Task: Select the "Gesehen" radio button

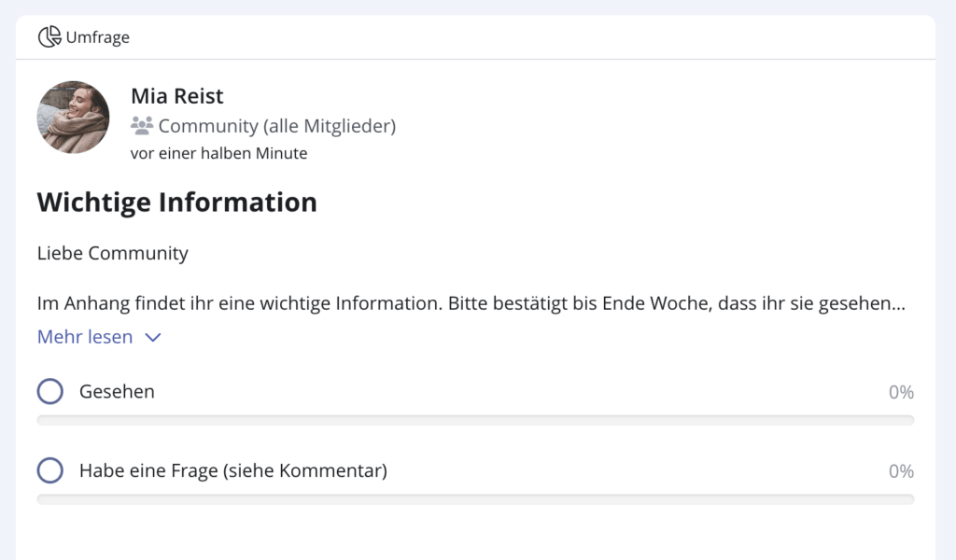Action: pyautogui.click(x=49, y=391)
